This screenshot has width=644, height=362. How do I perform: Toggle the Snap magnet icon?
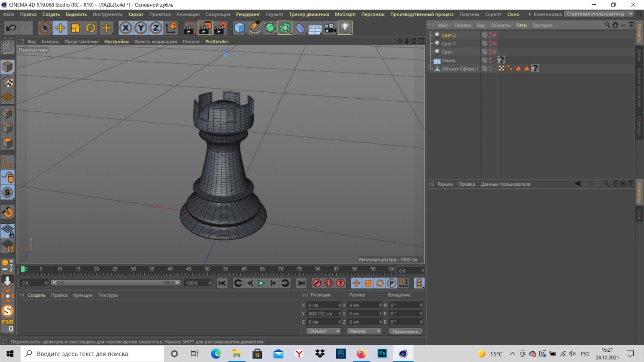click(8, 212)
